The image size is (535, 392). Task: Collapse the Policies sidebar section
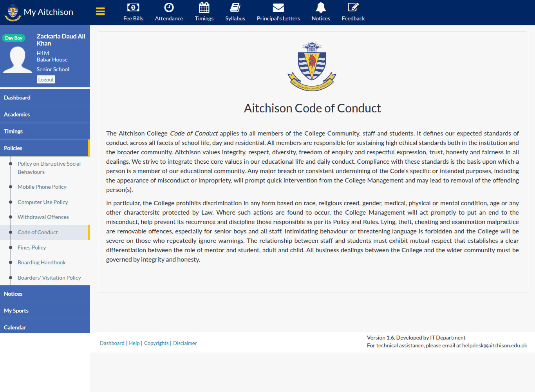click(45, 148)
